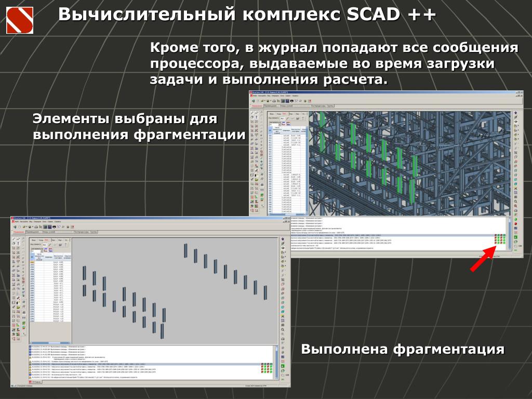
Task: Open the Эпюры усилий tab in upper window
Action: 286,106
